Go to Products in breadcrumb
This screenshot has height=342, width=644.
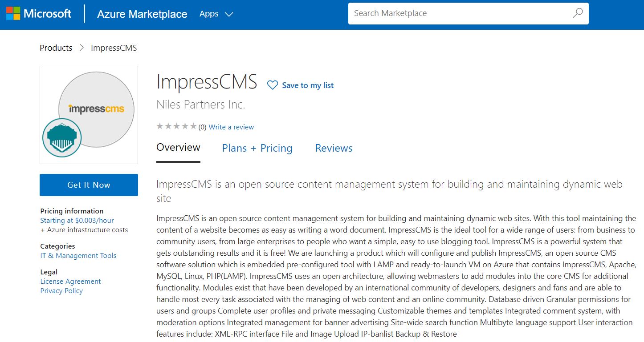point(56,48)
